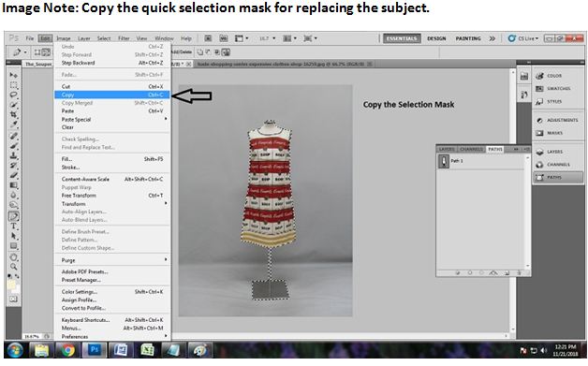Select the Rectangle shape tool
The height and width of the screenshot is (366, 588).
(x=13, y=246)
